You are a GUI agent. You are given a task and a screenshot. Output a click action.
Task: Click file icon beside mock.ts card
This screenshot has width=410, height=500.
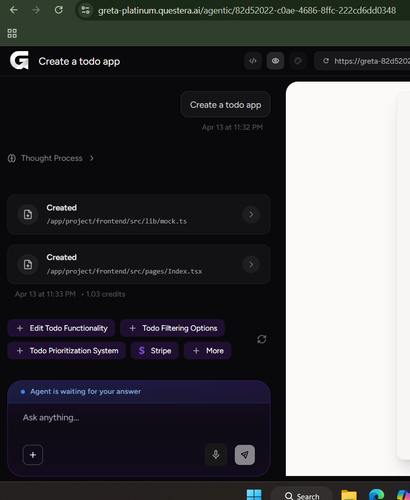[x=28, y=214]
